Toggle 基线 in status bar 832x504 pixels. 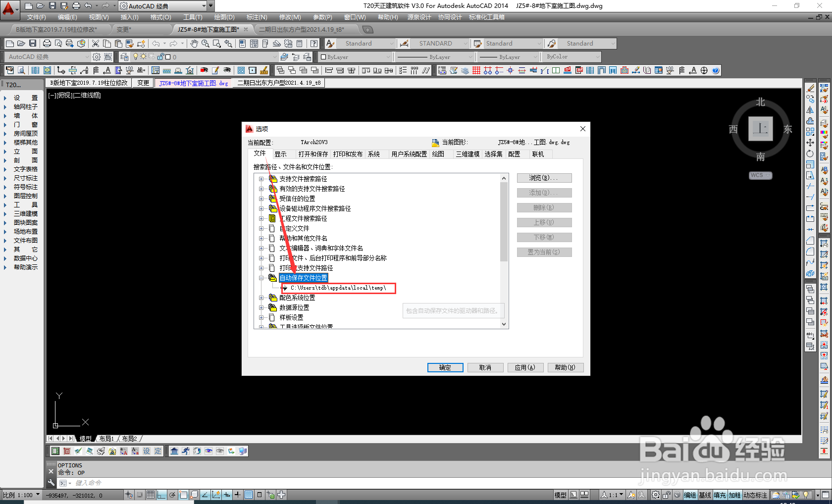point(705,495)
